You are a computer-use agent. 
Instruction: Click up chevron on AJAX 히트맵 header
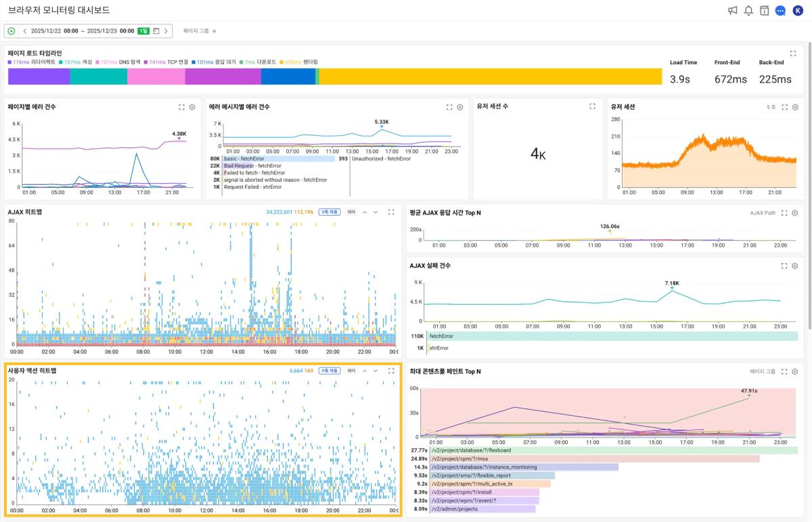(x=365, y=212)
